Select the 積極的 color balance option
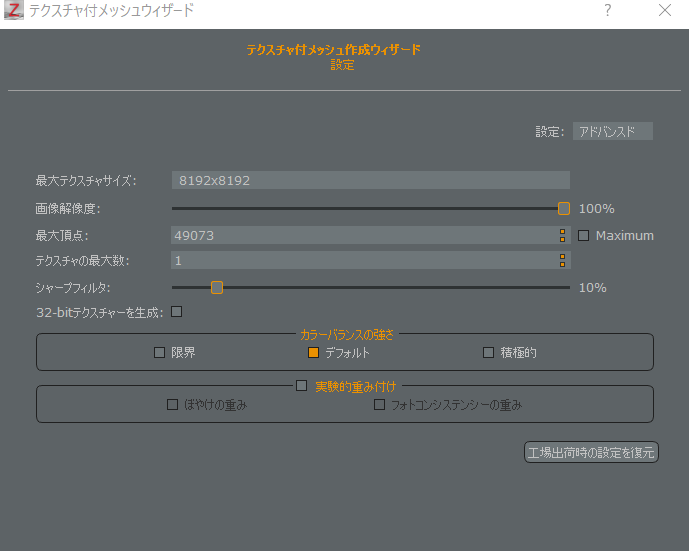Image resolution: width=689 pixels, height=551 pixels. (x=488, y=352)
